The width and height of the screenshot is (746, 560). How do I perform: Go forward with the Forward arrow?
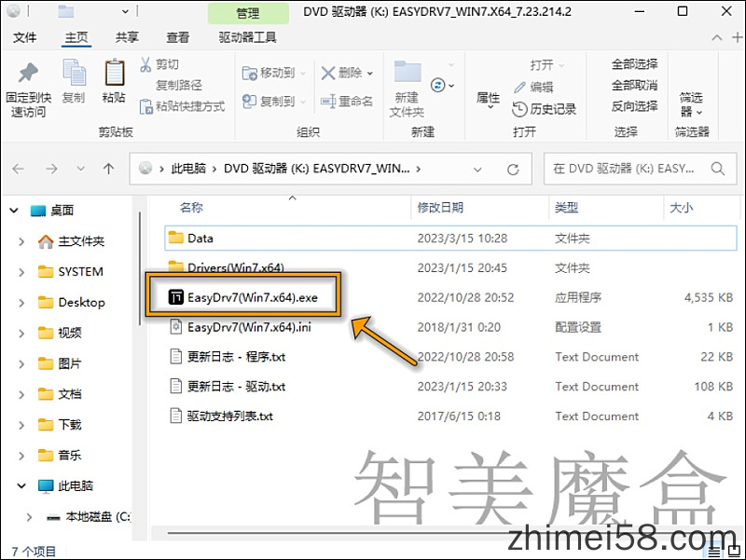[x=51, y=169]
